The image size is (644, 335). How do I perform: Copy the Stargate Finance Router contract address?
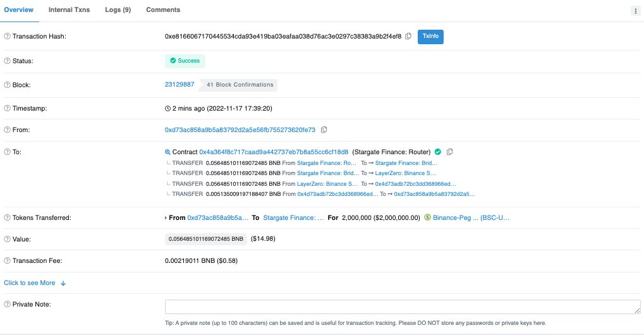(x=450, y=152)
